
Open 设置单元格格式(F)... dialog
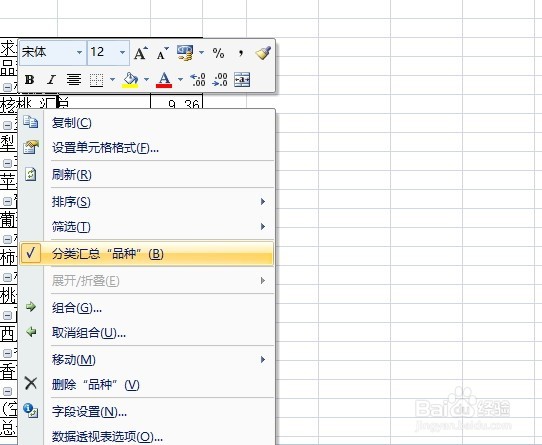pos(147,148)
